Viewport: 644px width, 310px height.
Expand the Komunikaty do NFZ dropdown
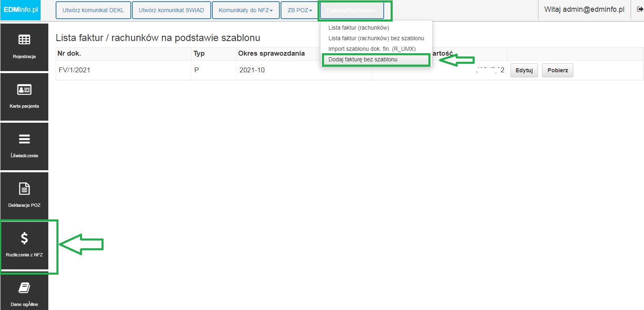[246, 10]
